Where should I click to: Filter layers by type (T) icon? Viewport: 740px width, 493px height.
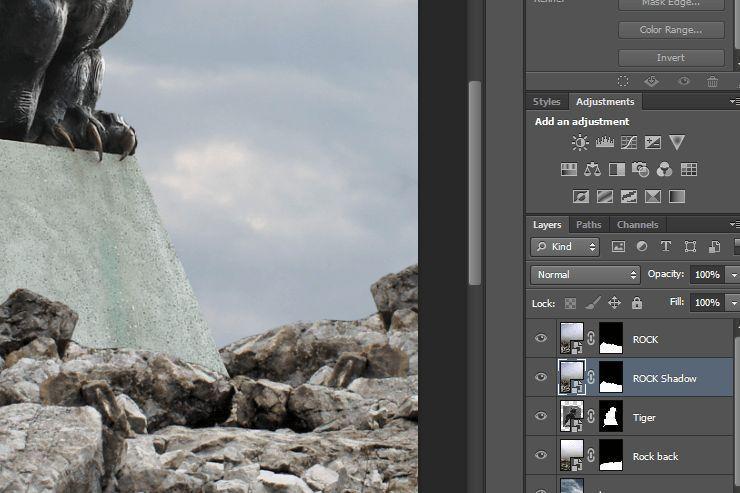click(x=665, y=246)
